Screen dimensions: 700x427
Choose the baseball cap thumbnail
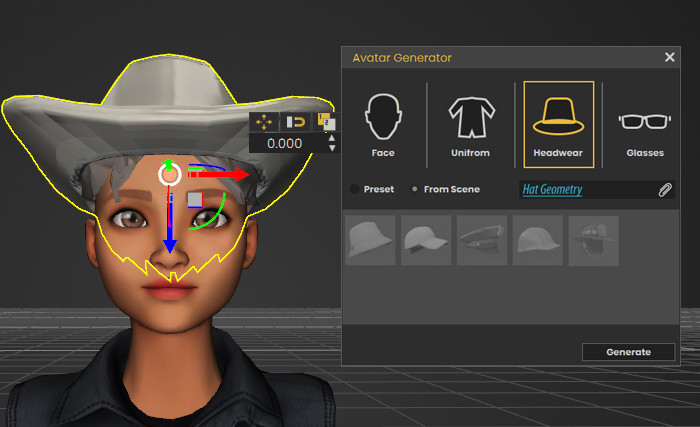coord(426,240)
